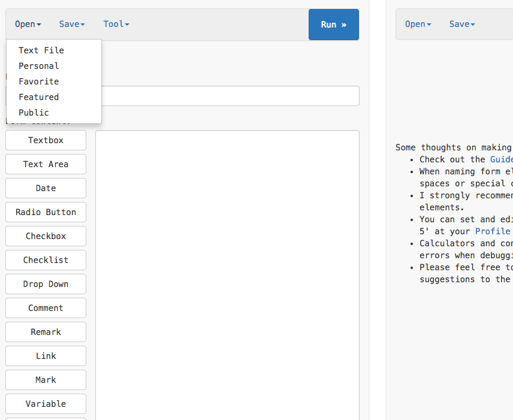
Task: Select Personal in the Open menu
Action: point(54,66)
